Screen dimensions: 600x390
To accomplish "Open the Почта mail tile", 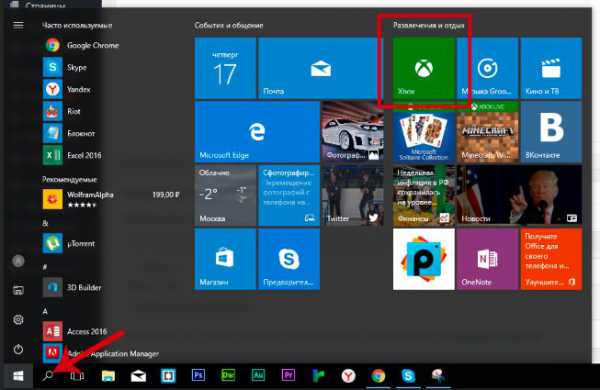I will (321, 68).
